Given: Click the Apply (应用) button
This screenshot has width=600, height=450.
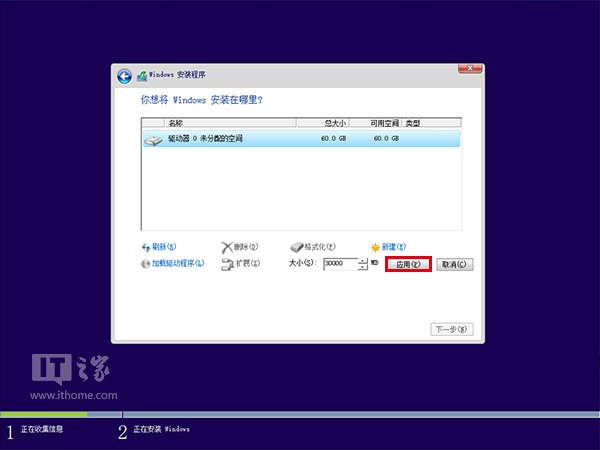Looking at the screenshot, I should tap(408, 264).
